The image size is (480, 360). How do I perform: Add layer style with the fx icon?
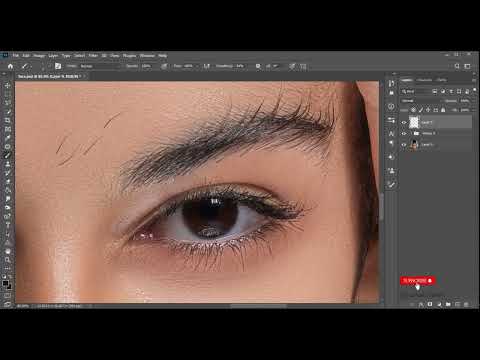(421, 304)
